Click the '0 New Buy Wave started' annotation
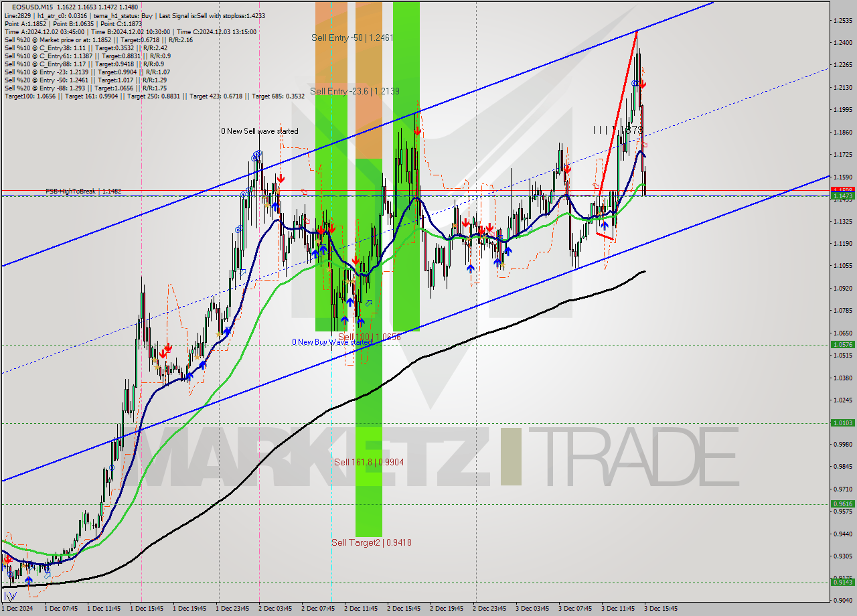This screenshot has height=616, width=857. click(331, 342)
